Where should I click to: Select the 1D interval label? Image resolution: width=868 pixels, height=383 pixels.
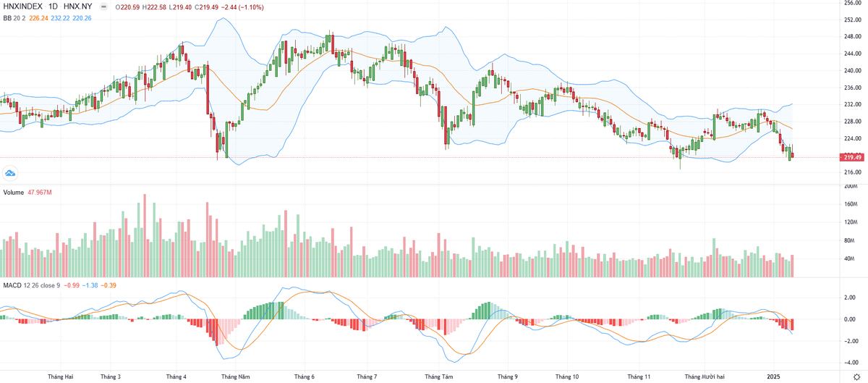point(54,6)
